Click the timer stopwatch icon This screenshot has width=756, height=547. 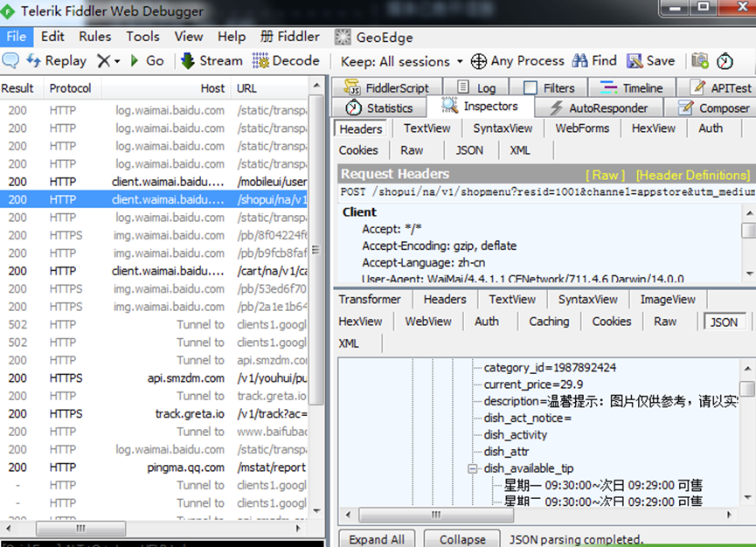click(725, 61)
